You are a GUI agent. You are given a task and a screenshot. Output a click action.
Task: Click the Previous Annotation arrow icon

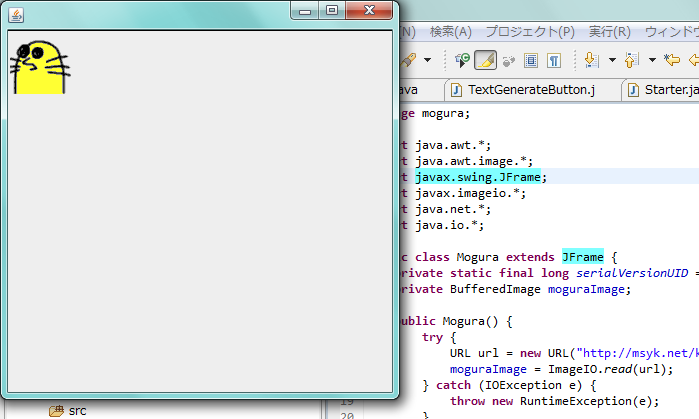click(631, 61)
